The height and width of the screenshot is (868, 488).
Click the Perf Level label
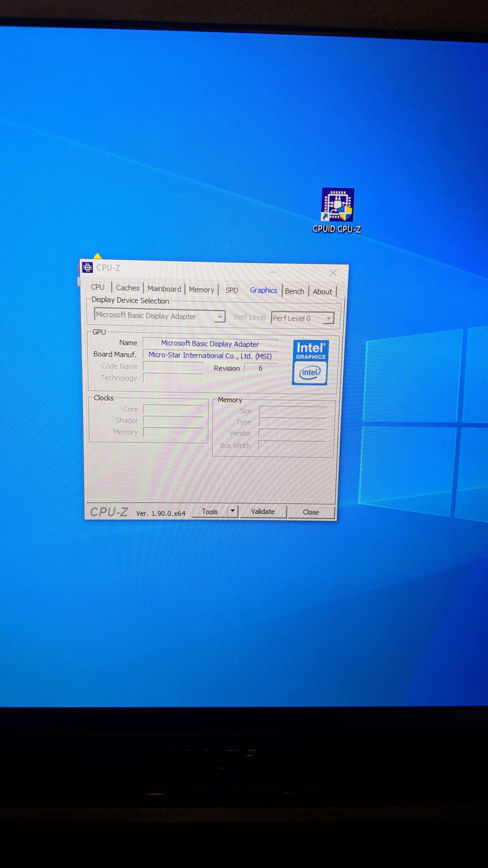pyautogui.click(x=250, y=317)
